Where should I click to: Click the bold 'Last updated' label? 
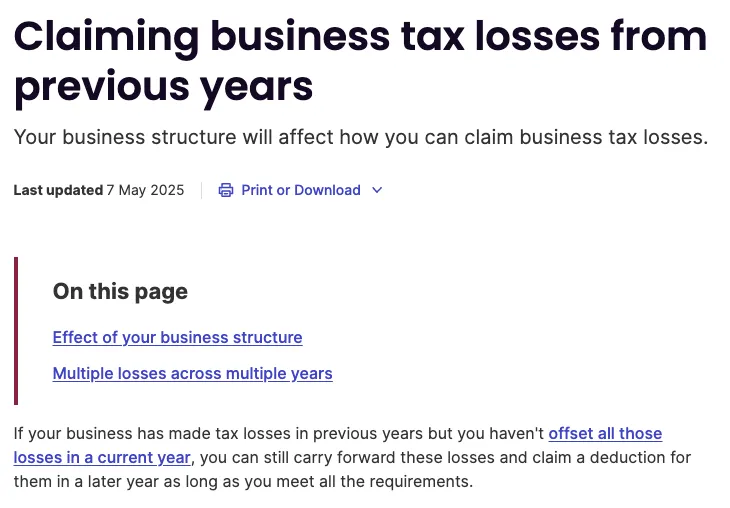[58, 190]
